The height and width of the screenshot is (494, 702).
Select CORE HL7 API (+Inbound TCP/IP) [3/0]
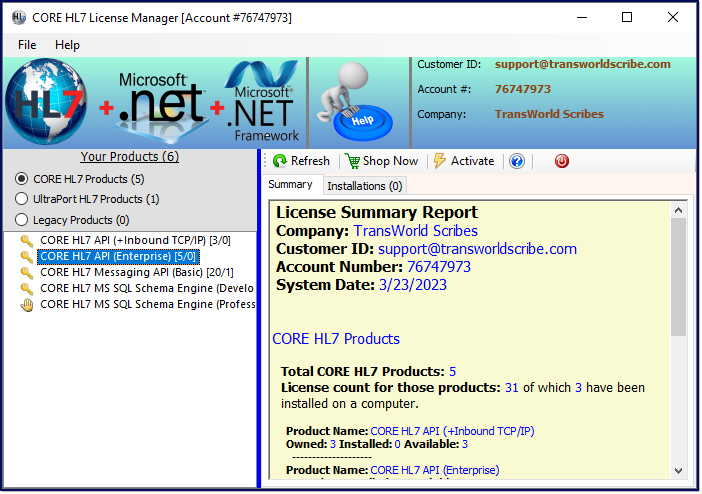coord(135,241)
